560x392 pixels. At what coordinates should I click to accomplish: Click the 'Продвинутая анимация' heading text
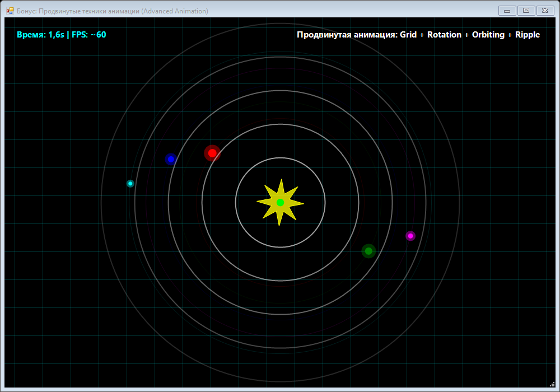pyautogui.click(x=347, y=35)
